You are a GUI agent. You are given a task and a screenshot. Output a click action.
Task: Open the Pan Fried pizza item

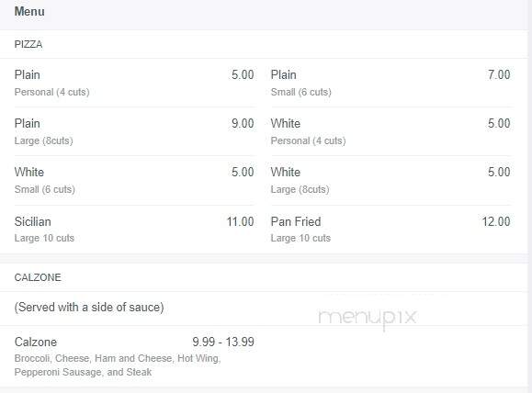pos(391,230)
